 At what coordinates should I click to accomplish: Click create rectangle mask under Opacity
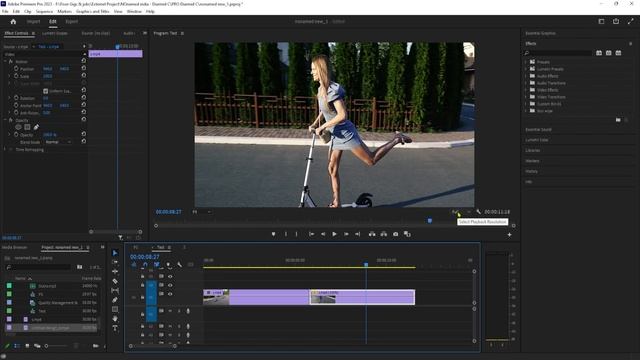tap(27, 127)
